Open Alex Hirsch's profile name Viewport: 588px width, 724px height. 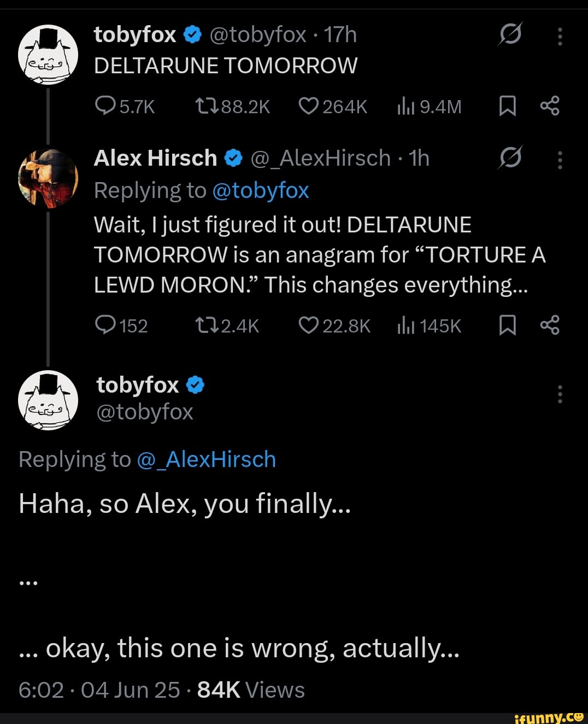click(155, 157)
